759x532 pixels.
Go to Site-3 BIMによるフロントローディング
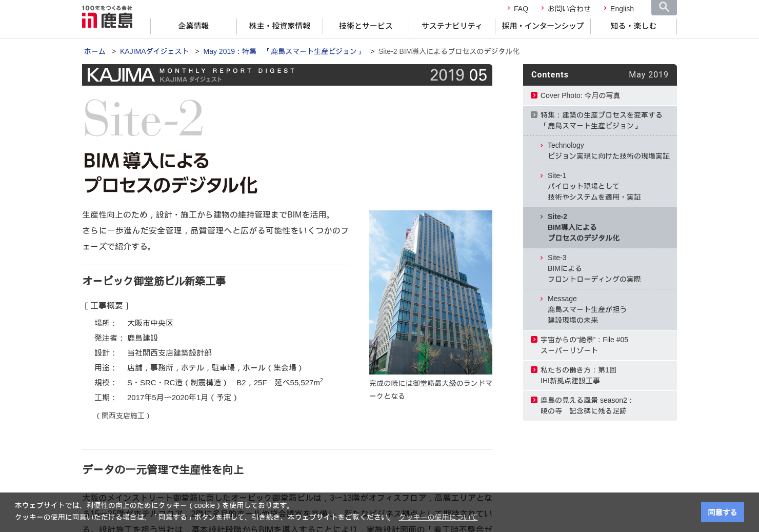pos(594,268)
